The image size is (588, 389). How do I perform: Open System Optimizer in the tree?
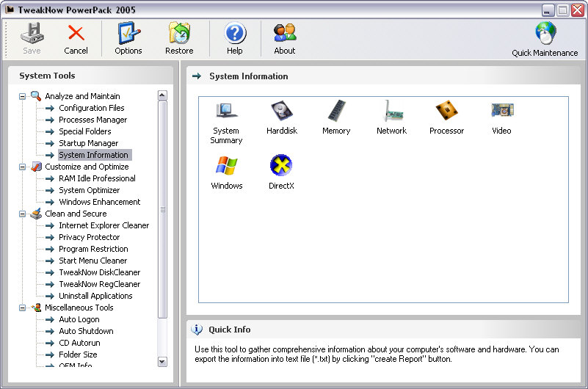[x=90, y=190]
